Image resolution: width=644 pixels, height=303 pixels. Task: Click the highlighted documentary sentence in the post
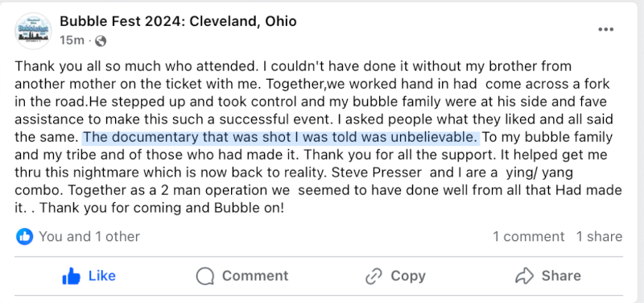(281, 137)
